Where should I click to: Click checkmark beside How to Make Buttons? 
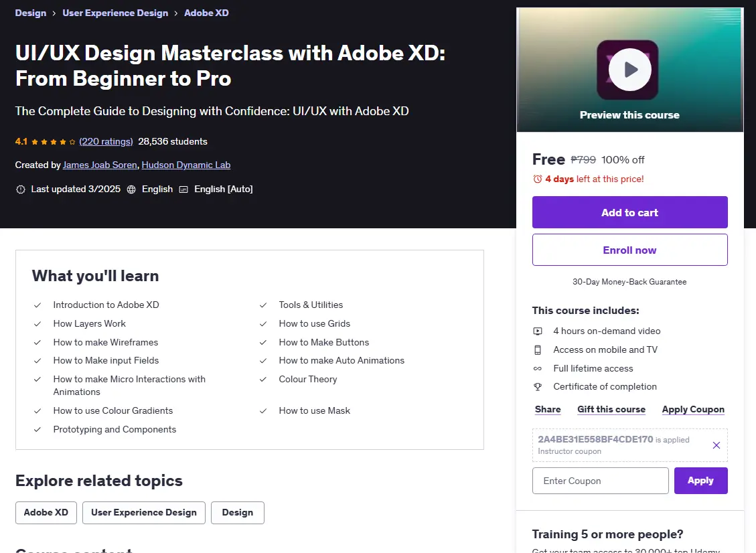click(262, 342)
